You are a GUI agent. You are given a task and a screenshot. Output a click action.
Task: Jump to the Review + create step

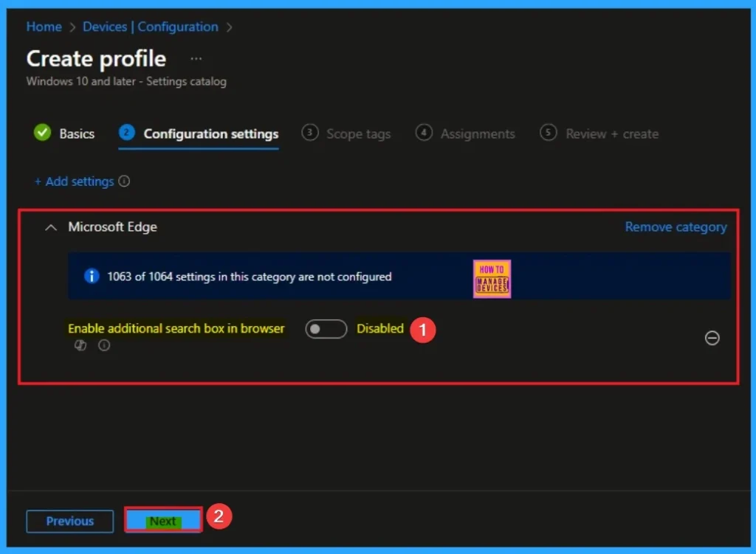[x=599, y=134]
